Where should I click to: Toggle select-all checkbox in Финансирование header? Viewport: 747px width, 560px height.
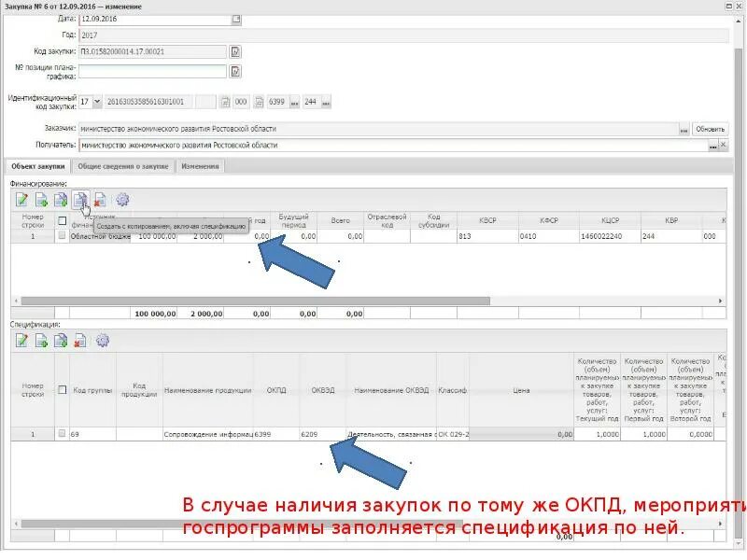tap(62, 221)
